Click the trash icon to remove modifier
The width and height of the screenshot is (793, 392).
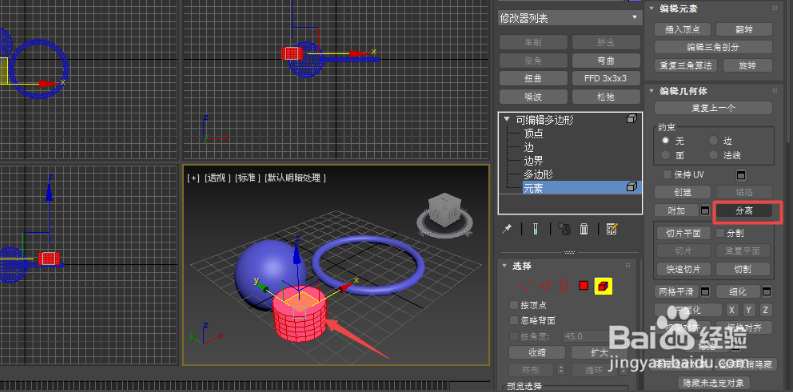[x=584, y=229]
